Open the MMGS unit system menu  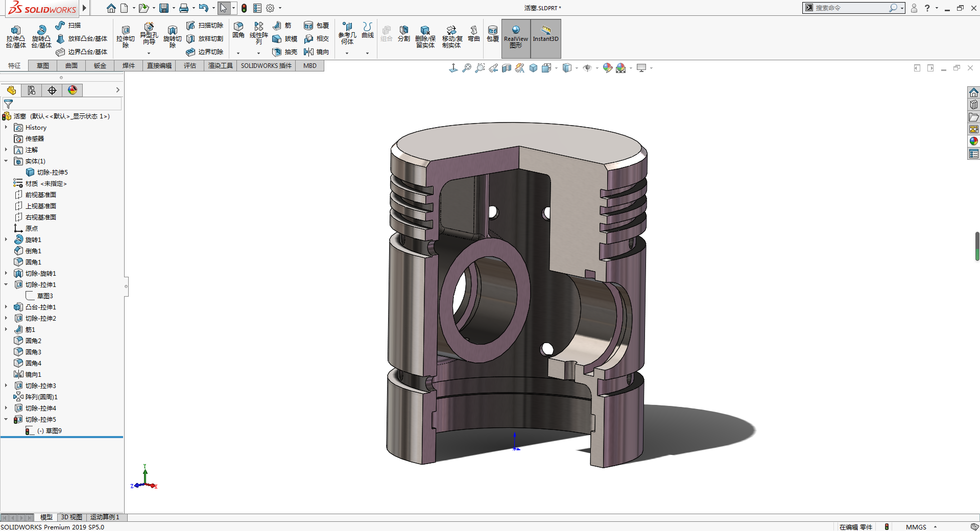tap(921, 527)
